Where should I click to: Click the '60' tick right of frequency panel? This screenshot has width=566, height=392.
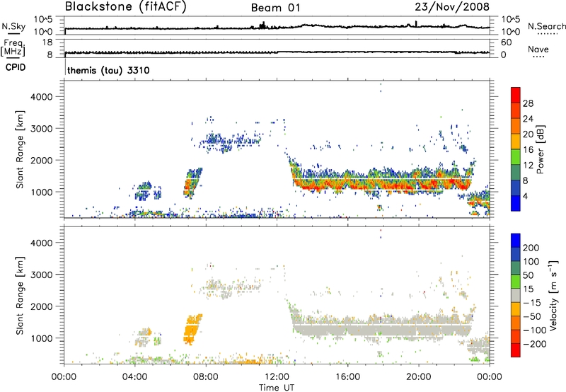(x=506, y=42)
